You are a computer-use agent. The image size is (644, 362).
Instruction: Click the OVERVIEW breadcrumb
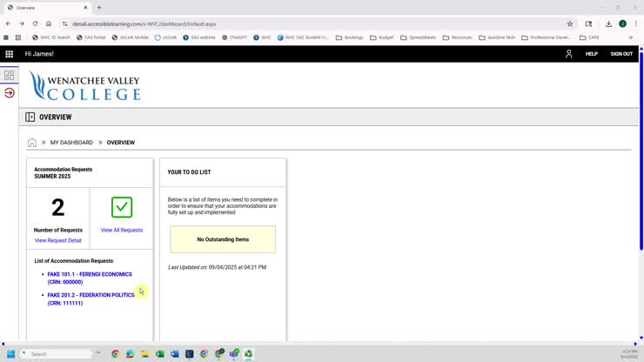click(x=121, y=143)
